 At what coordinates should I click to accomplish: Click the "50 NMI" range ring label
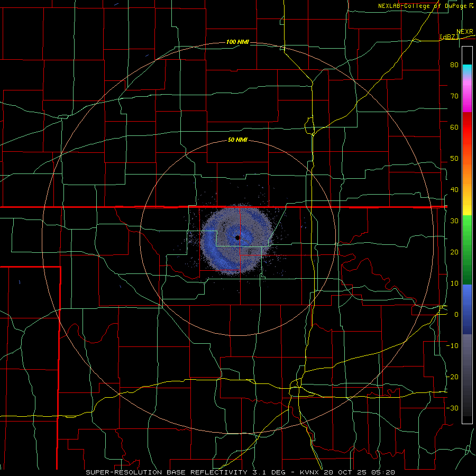pyautogui.click(x=237, y=140)
